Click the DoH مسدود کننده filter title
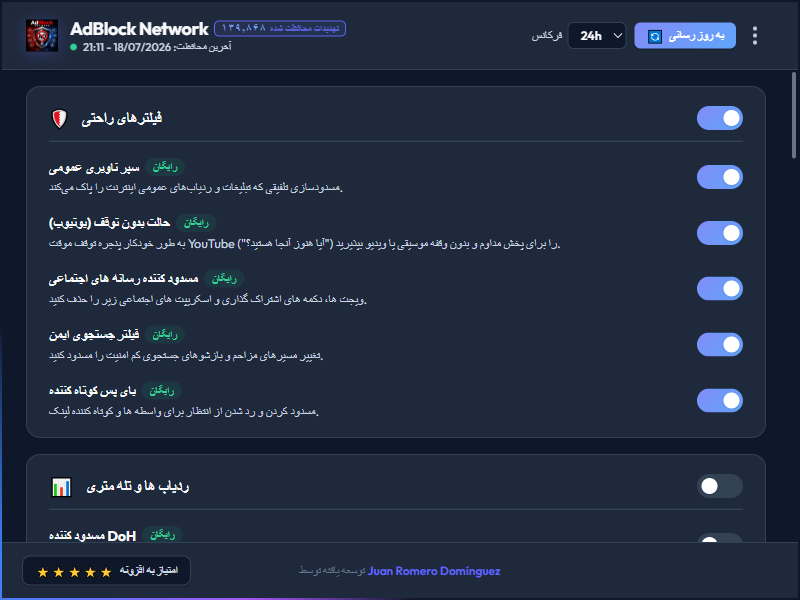Viewport: 800px width, 600px height. tap(92, 536)
